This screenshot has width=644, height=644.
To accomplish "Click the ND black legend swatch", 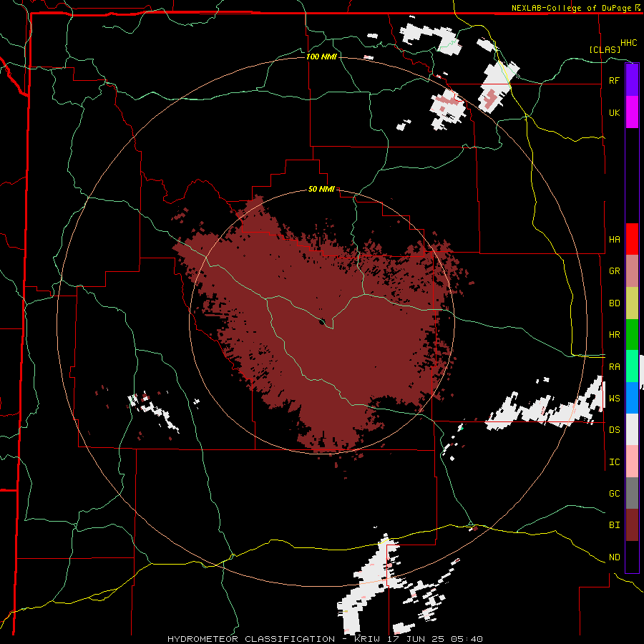I will pos(632,557).
